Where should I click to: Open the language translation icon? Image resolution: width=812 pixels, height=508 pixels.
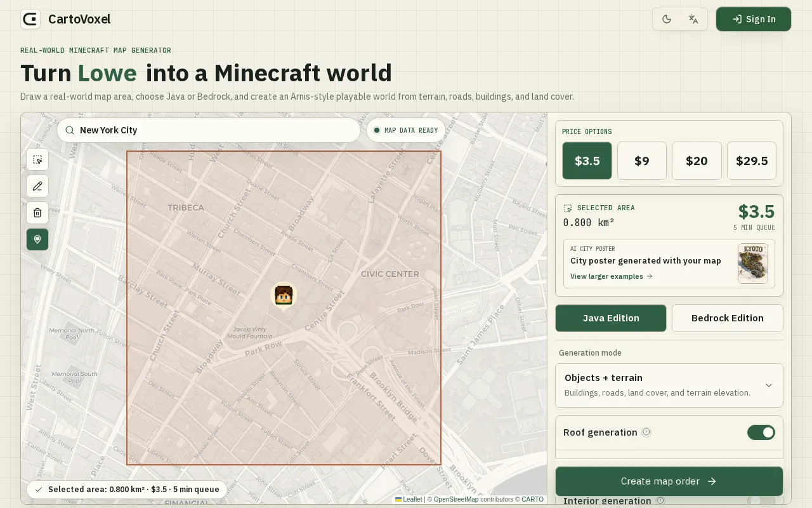[x=693, y=19]
